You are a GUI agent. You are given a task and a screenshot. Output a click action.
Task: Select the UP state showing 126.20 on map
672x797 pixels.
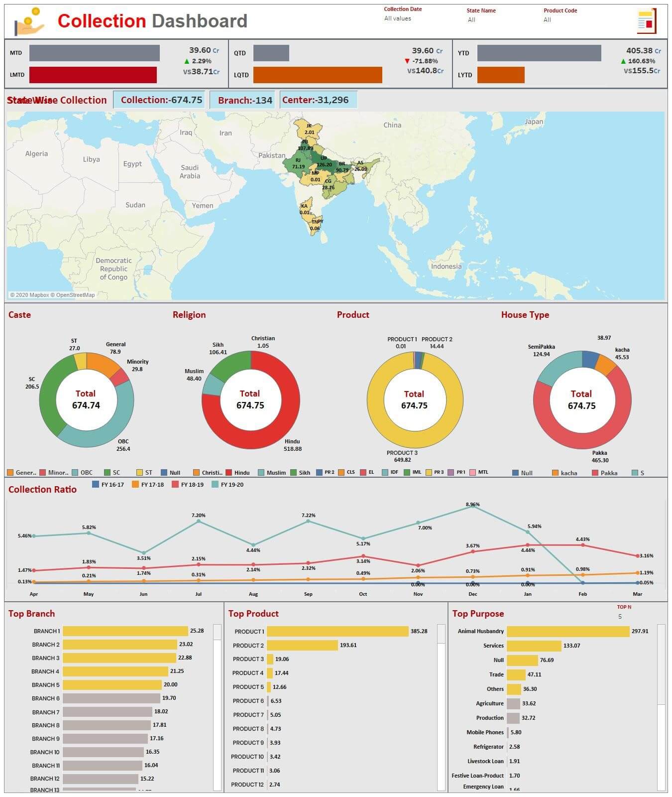pyautogui.click(x=323, y=161)
